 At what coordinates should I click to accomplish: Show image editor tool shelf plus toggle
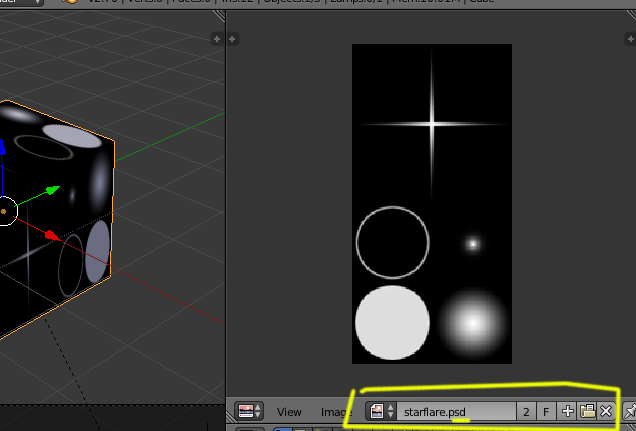coord(232,39)
